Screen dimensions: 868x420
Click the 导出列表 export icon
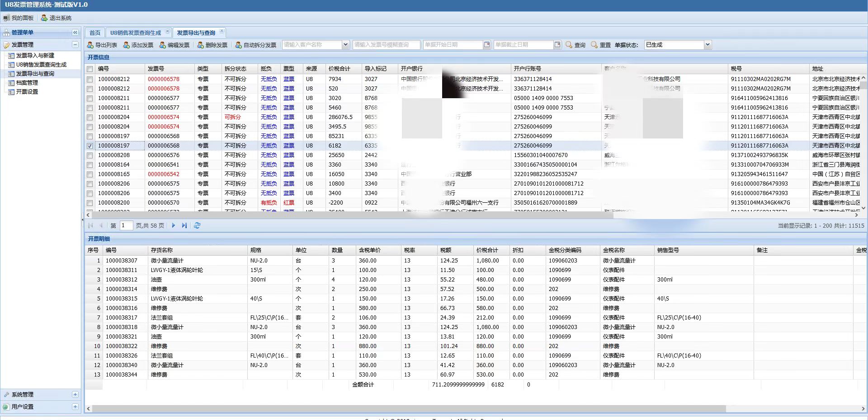pyautogui.click(x=90, y=45)
